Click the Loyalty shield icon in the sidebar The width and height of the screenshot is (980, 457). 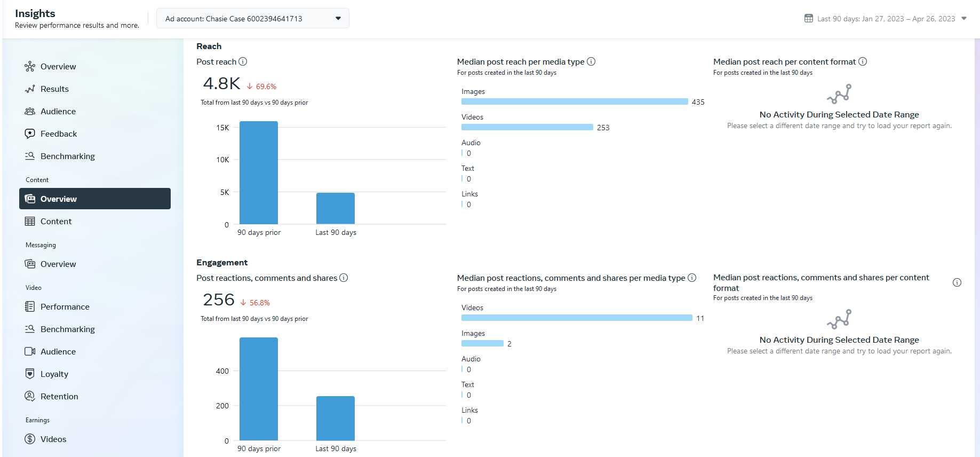click(x=30, y=374)
